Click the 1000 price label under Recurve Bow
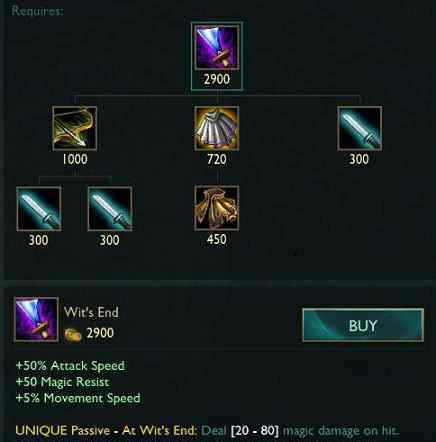436x442 pixels. tap(75, 159)
